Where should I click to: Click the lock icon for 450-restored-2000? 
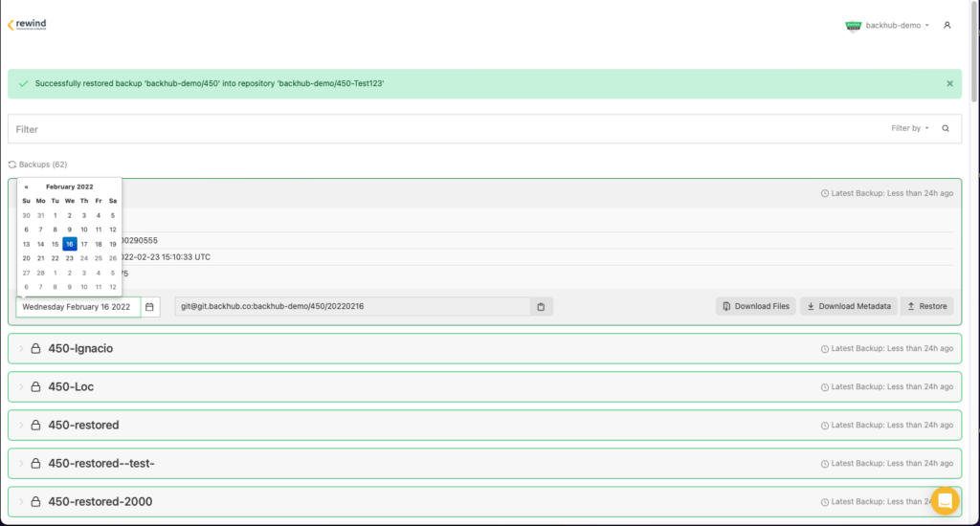35,502
